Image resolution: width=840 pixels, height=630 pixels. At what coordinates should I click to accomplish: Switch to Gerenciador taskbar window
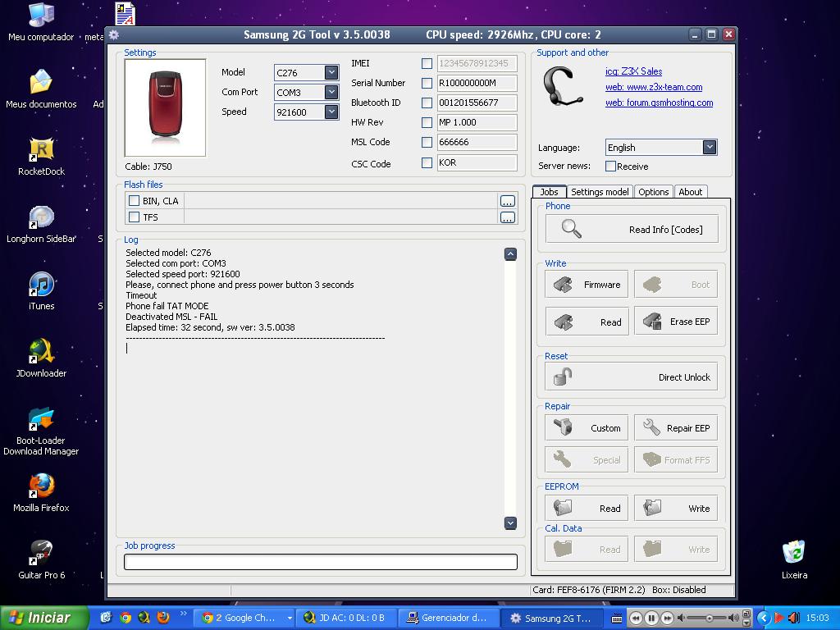point(448,618)
